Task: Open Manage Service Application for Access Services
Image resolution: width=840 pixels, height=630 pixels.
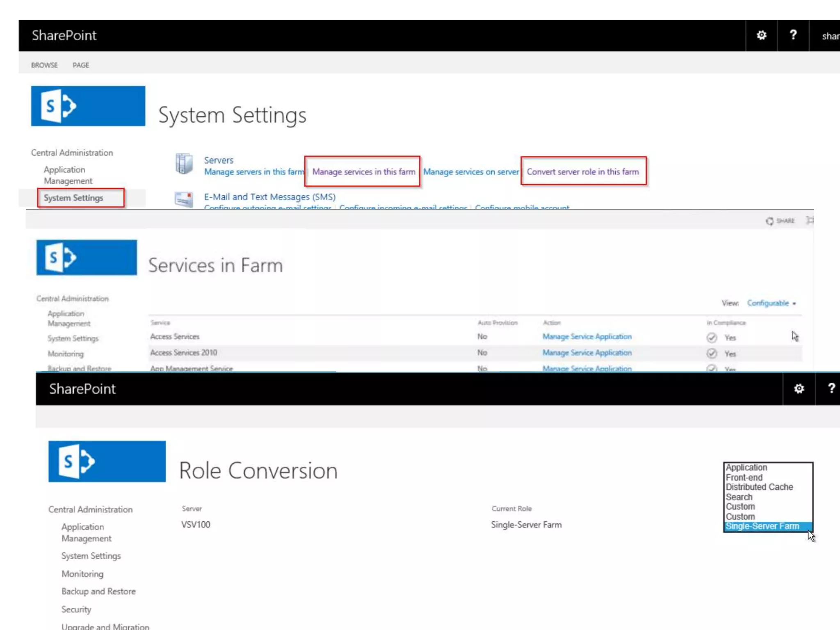Action: [587, 337]
